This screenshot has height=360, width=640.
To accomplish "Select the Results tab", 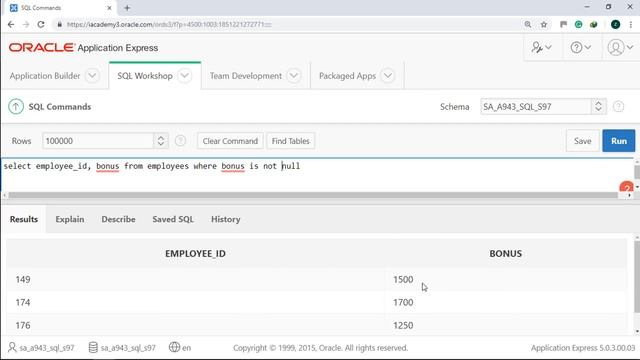I will (24, 219).
